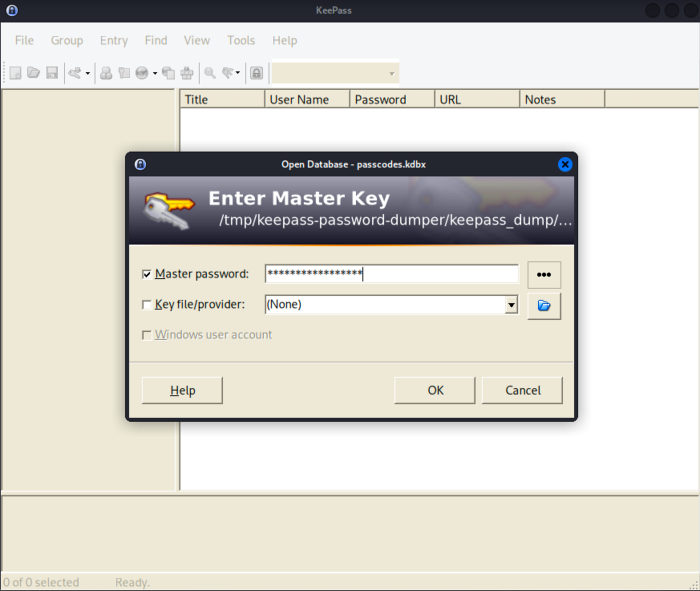Click the Cancel button
700x591 pixels.
pyautogui.click(x=522, y=390)
